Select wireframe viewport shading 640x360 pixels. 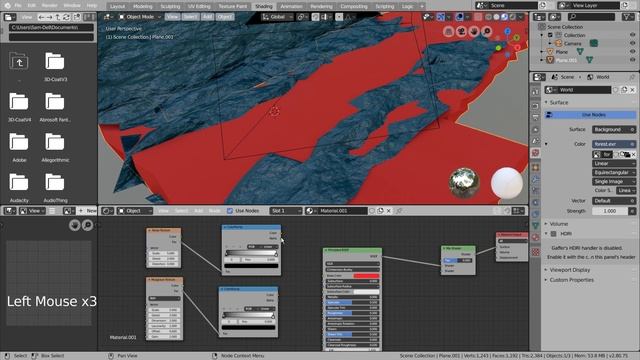489,17
